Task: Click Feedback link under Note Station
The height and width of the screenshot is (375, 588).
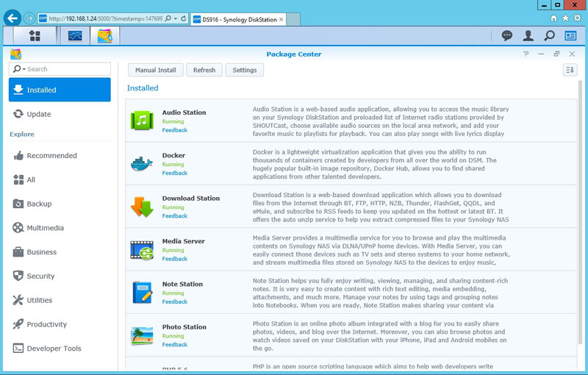Action: pos(175,301)
